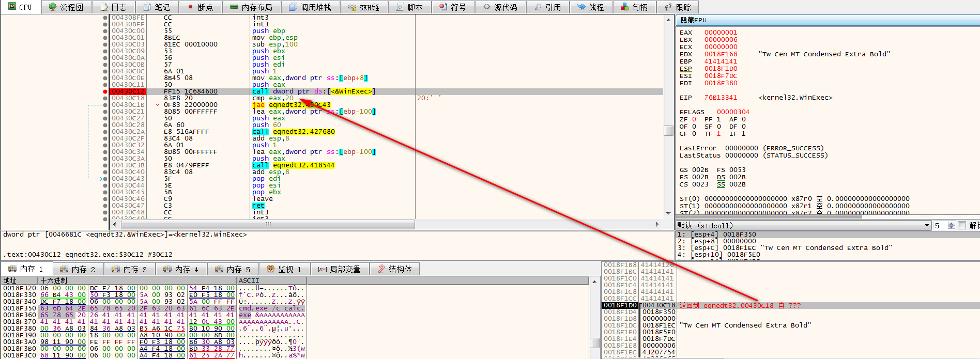The height and width of the screenshot is (359, 980).
Task: Select the jae eqnedt32.430C43 instruction
Action: pyautogui.click(x=291, y=105)
